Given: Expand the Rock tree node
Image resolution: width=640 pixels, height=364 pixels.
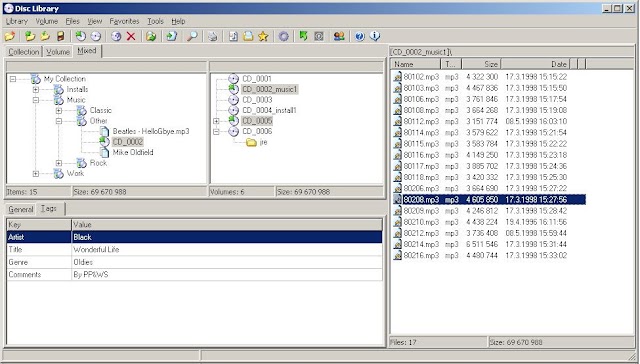Looking at the screenshot, I should coord(59,163).
